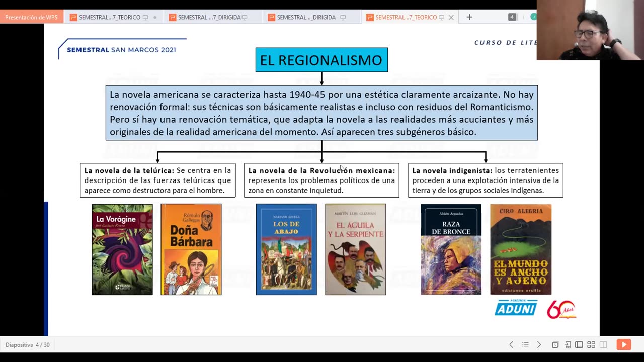This screenshot has height=362, width=644.
Task: Open the slide list menu icon
Action: point(525,345)
